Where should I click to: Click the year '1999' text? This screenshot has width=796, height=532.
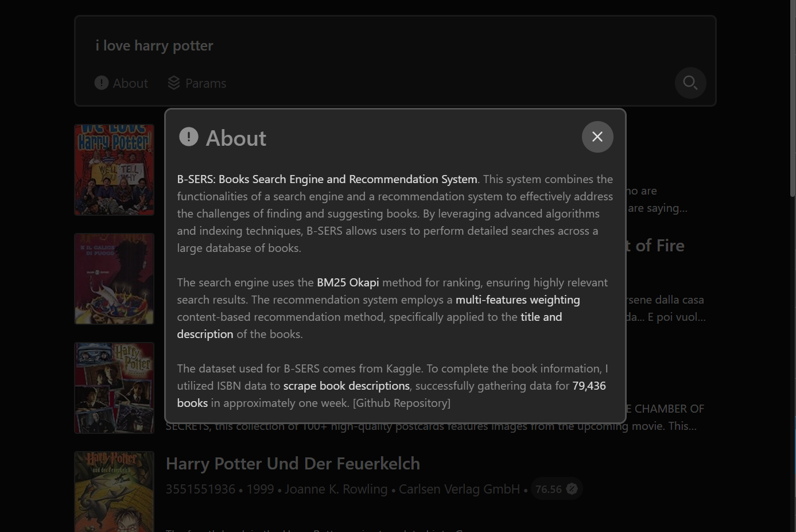tap(260, 489)
